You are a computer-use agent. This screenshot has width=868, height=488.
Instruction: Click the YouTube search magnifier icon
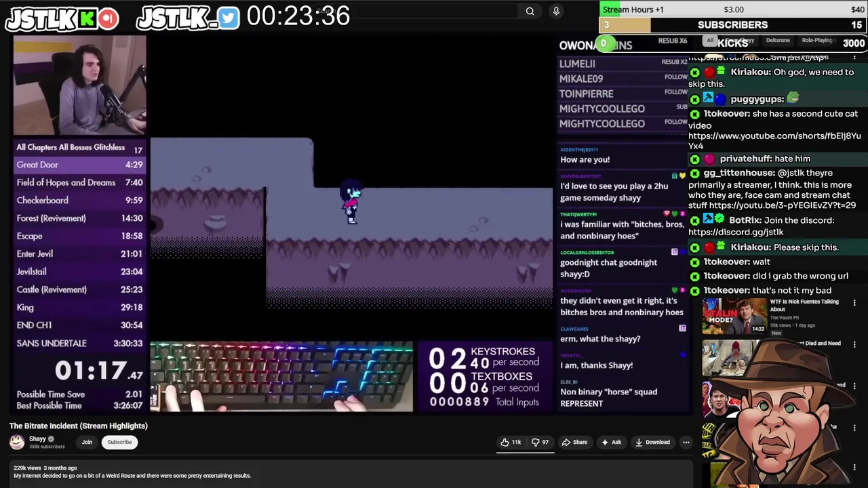point(530,11)
